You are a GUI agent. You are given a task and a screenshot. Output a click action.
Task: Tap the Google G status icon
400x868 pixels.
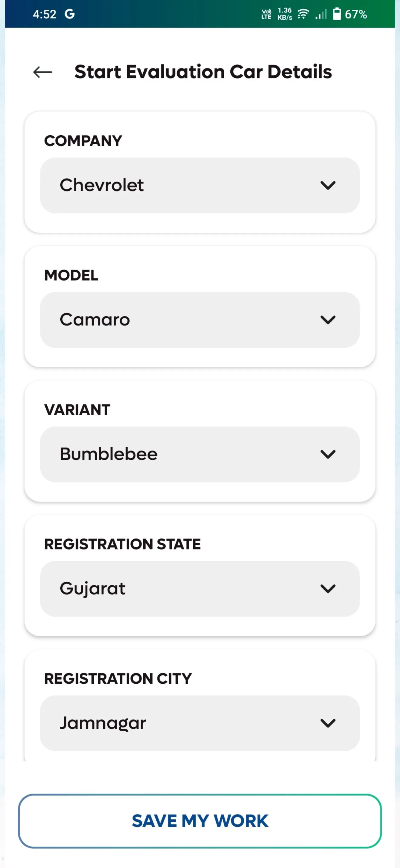coord(69,14)
